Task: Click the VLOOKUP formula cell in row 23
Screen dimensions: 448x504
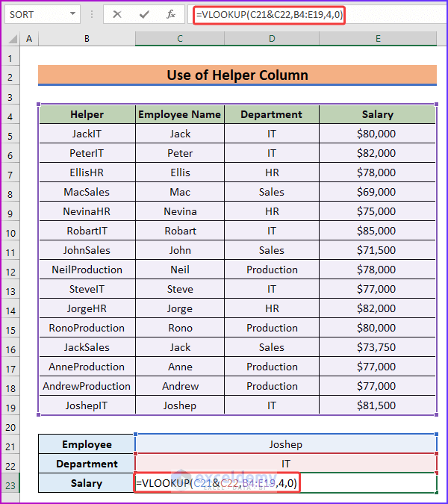Action: [x=286, y=483]
